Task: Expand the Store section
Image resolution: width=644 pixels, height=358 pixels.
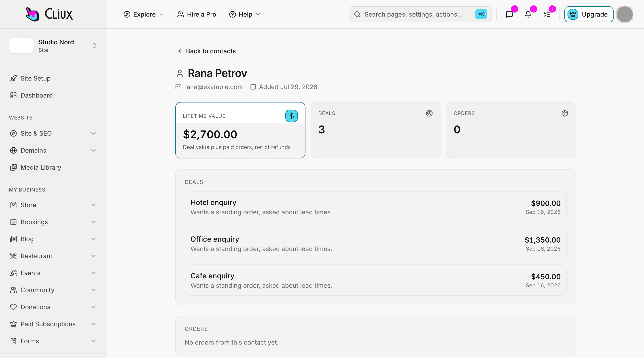Action: [x=53, y=205]
